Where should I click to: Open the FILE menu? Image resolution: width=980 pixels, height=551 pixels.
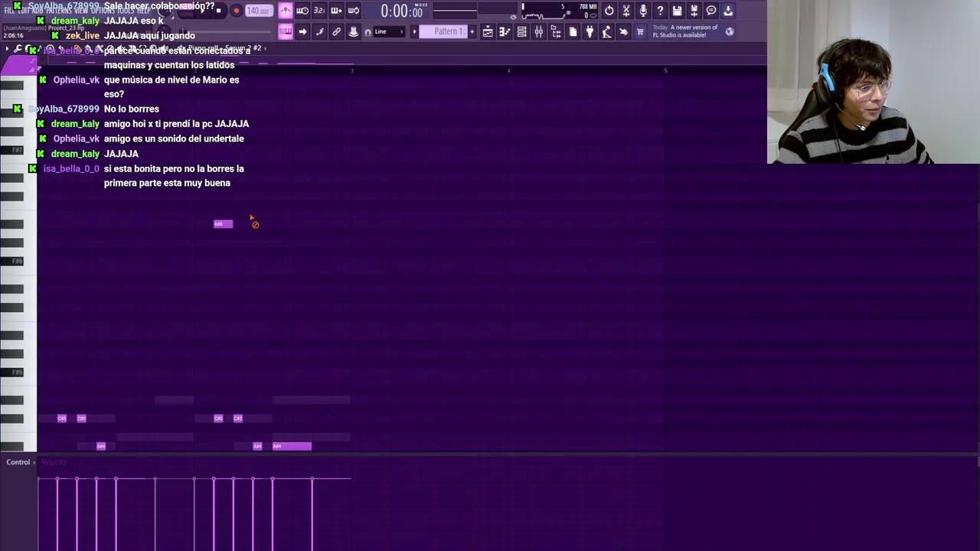pyautogui.click(x=10, y=11)
